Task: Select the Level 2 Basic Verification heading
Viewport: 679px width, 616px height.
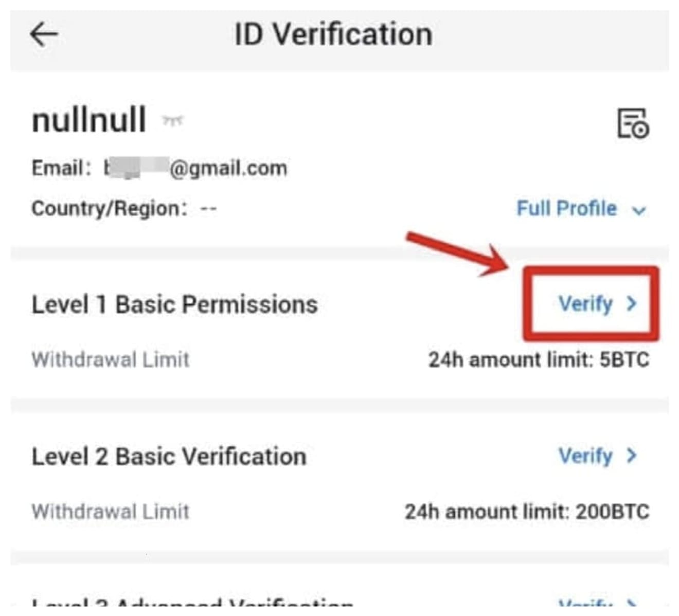Action: pos(169,457)
